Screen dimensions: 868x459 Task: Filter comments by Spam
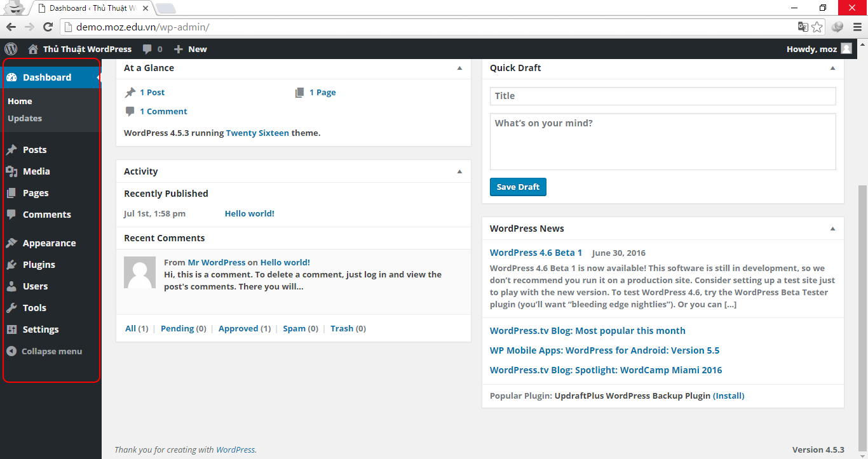[x=294, y=328]
